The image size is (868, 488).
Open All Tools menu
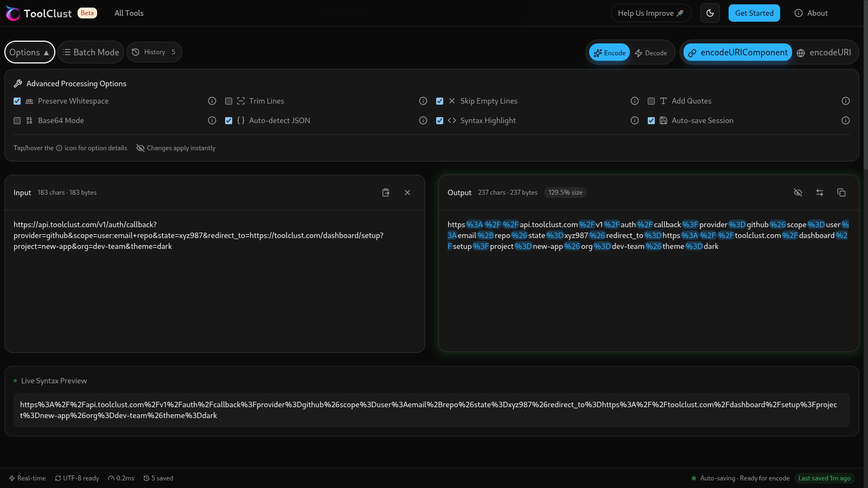pos(129,13)
